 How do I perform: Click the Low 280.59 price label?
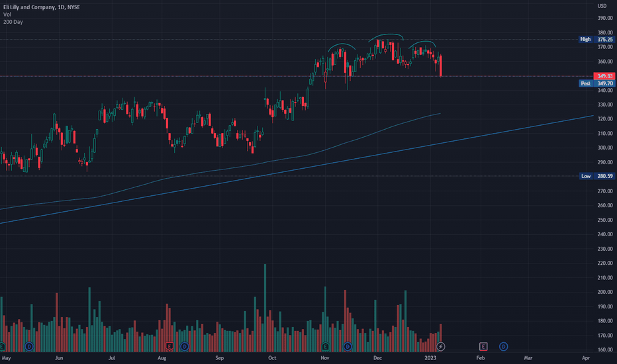pyautogui.click(x=596, y=176)
